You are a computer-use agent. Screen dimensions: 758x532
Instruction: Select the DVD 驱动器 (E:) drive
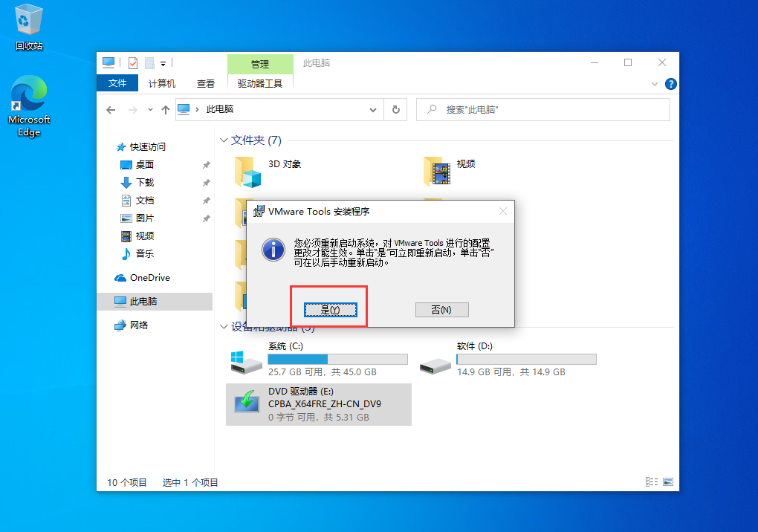(x=319, y=404)
